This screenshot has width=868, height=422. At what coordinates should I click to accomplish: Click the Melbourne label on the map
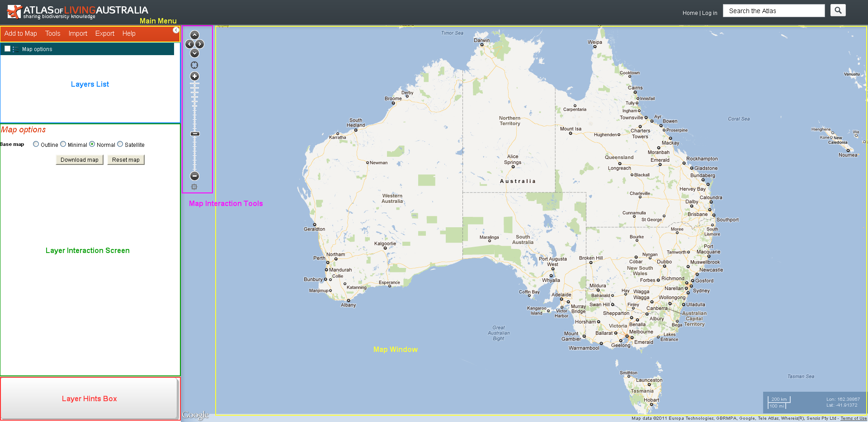point(641,332)
